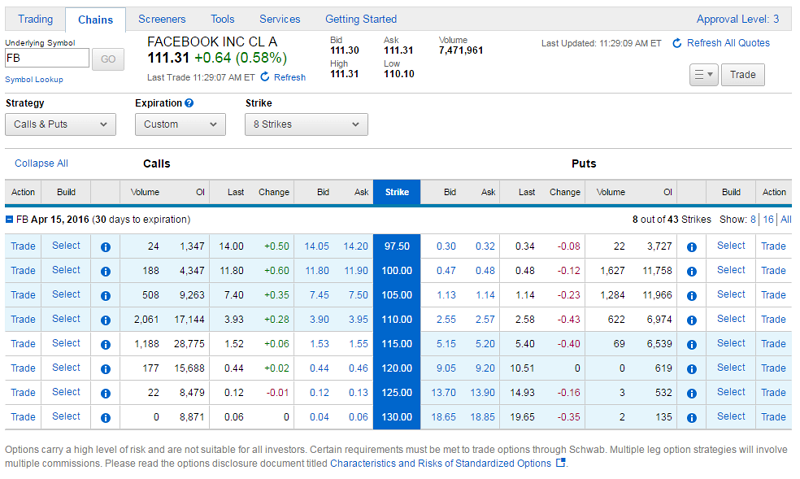Open the list-menu dropdown beside Trade button
Screen dimensions: 800x479
point(704,74)
